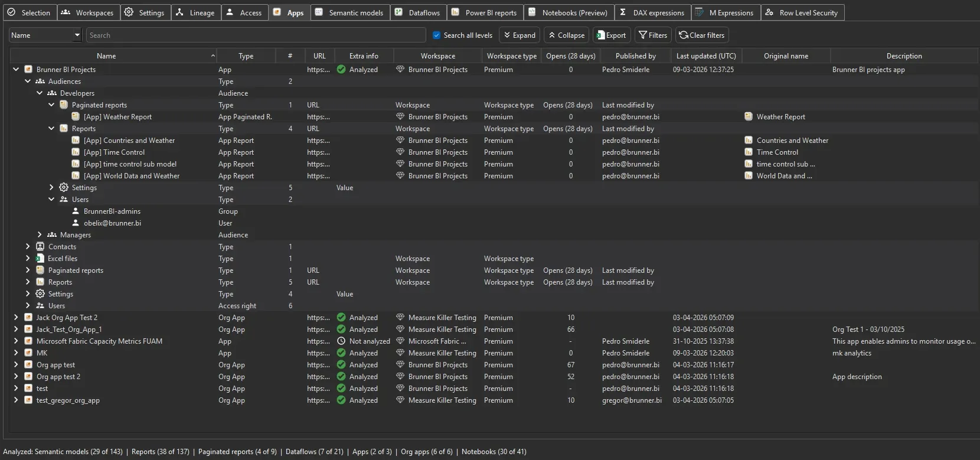980x460 pixels.
Task: Click the [App] Countries and Weather report icon
Action: point(76,141)
